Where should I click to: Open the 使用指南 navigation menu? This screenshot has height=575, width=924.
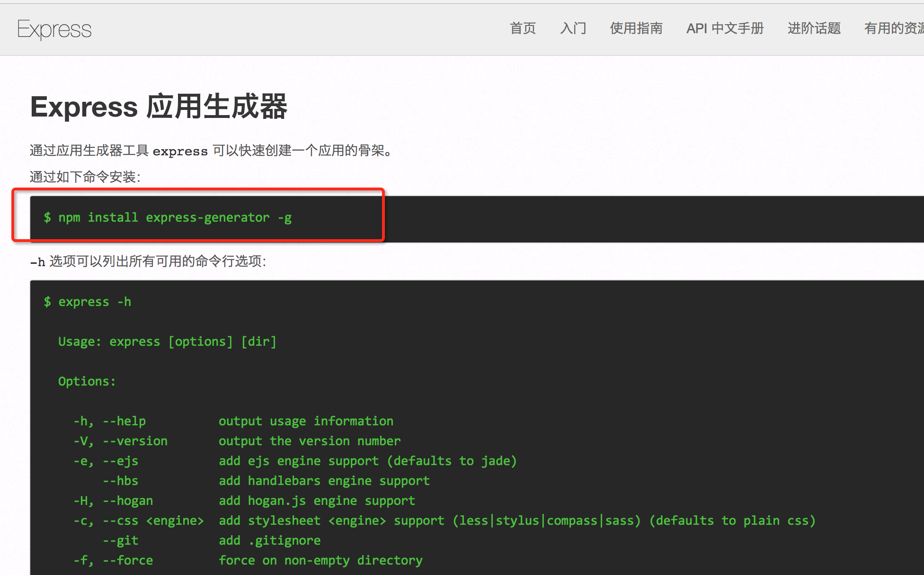tap(636, 28)
